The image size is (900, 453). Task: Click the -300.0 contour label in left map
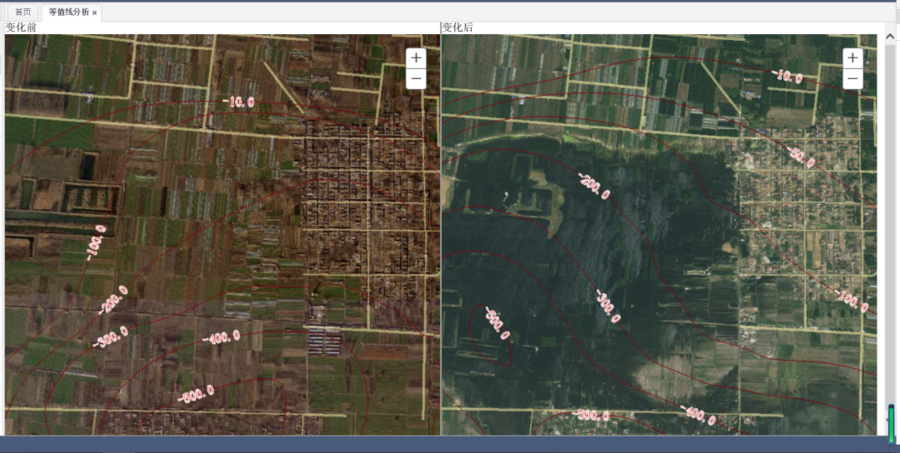pyautogui.click(x=110, y=336)
